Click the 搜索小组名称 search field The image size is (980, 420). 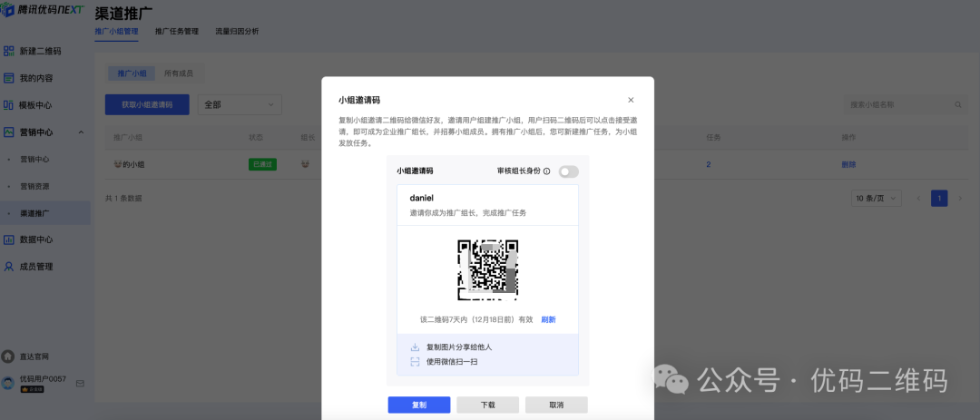906,105
